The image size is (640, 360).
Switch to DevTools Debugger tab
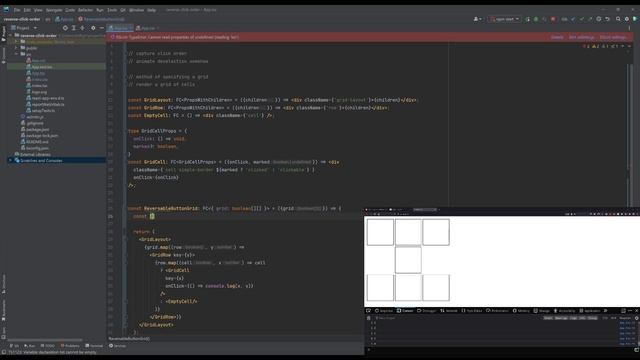(427, 311)
